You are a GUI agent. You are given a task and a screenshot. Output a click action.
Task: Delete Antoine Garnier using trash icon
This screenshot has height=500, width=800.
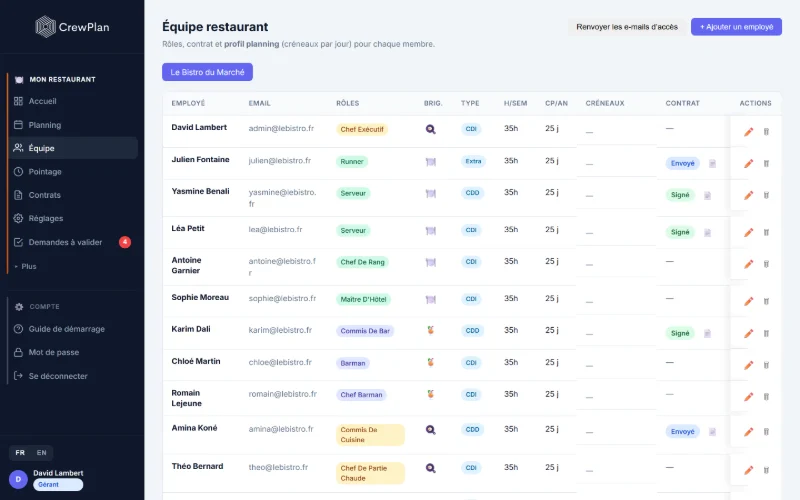[x=766, y=264]
